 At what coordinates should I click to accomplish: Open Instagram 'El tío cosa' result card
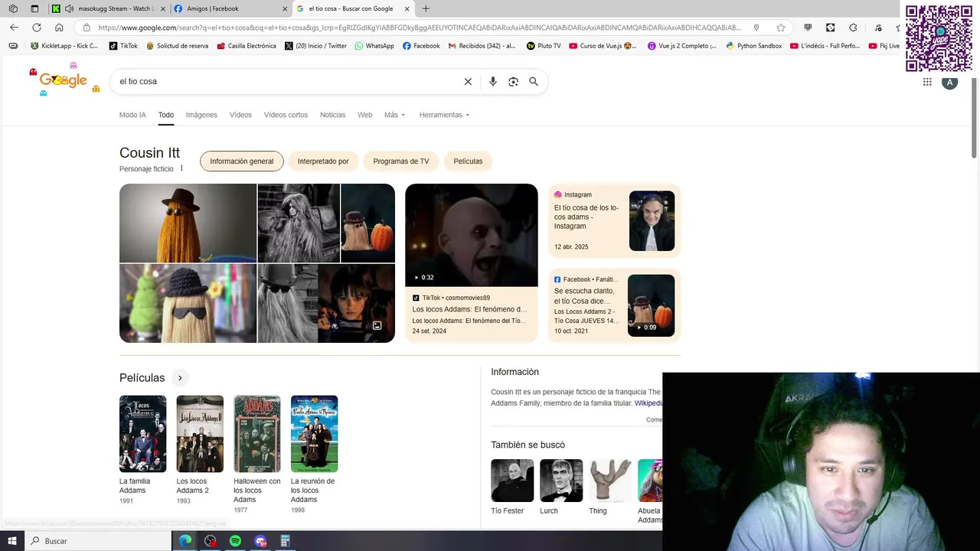click(x=614, y=221)
